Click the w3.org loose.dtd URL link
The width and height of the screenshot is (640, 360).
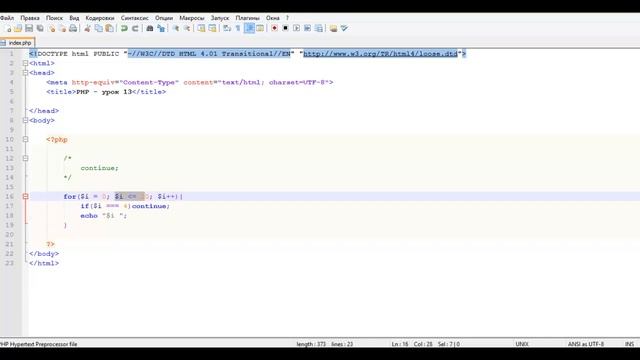[380, 53]
